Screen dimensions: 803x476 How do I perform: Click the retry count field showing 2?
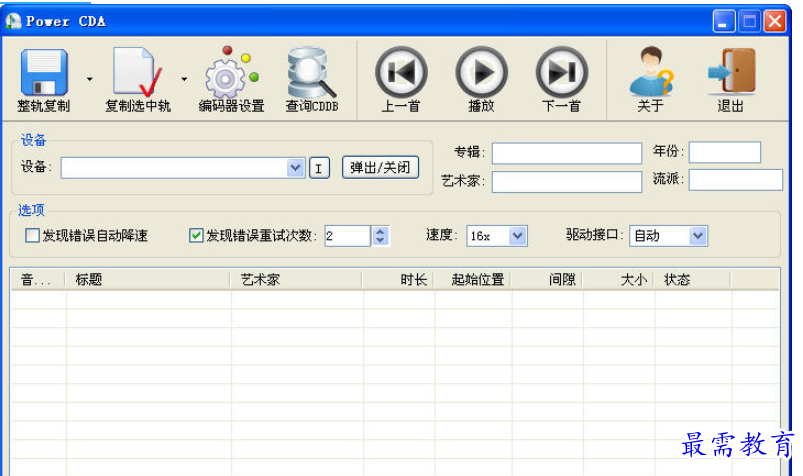tap(347, 236)
